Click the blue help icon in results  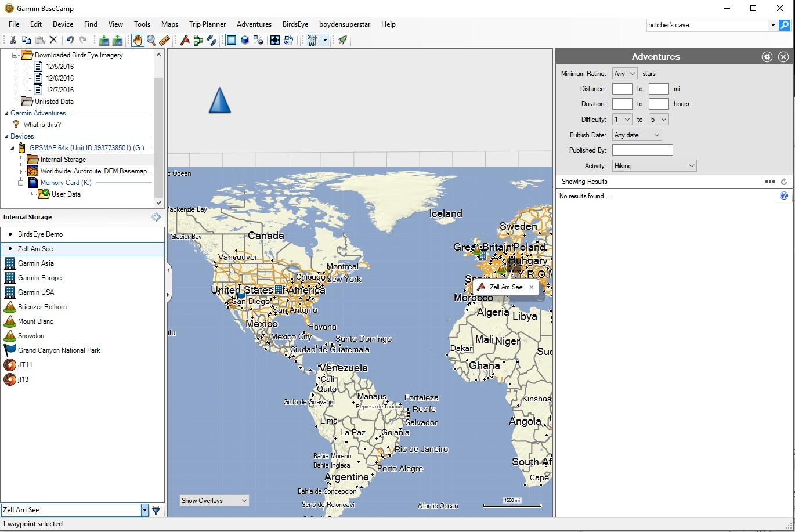coord(784,196)
